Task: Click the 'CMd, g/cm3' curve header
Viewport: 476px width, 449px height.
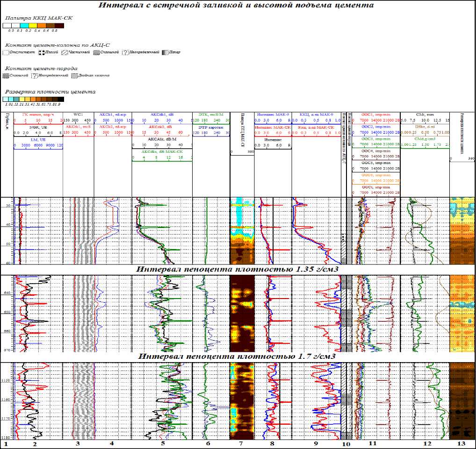Action: pyautogui.click(x=425, y=139)
